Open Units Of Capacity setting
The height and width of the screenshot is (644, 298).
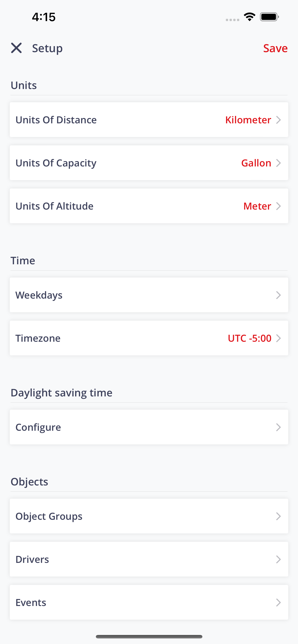[149, 163]
